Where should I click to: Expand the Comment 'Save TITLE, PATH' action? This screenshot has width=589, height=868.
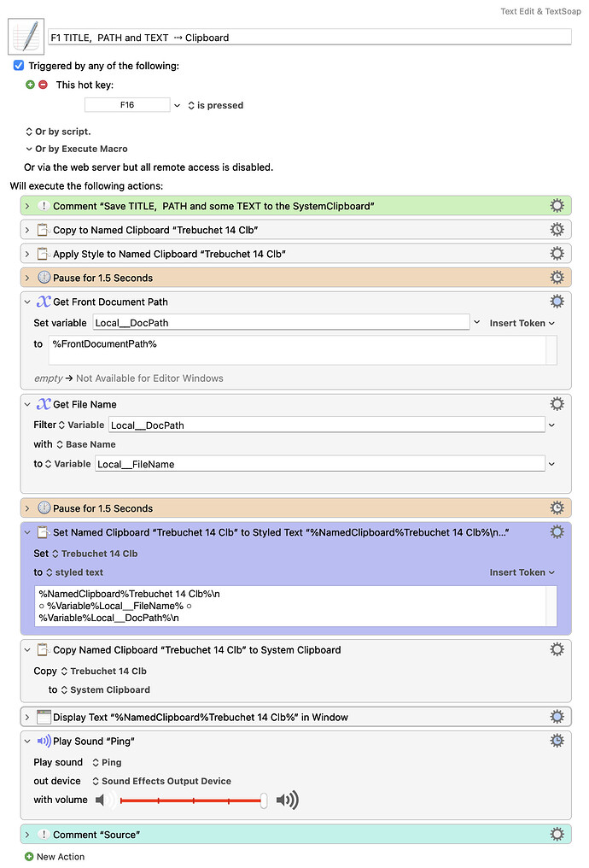26,206
